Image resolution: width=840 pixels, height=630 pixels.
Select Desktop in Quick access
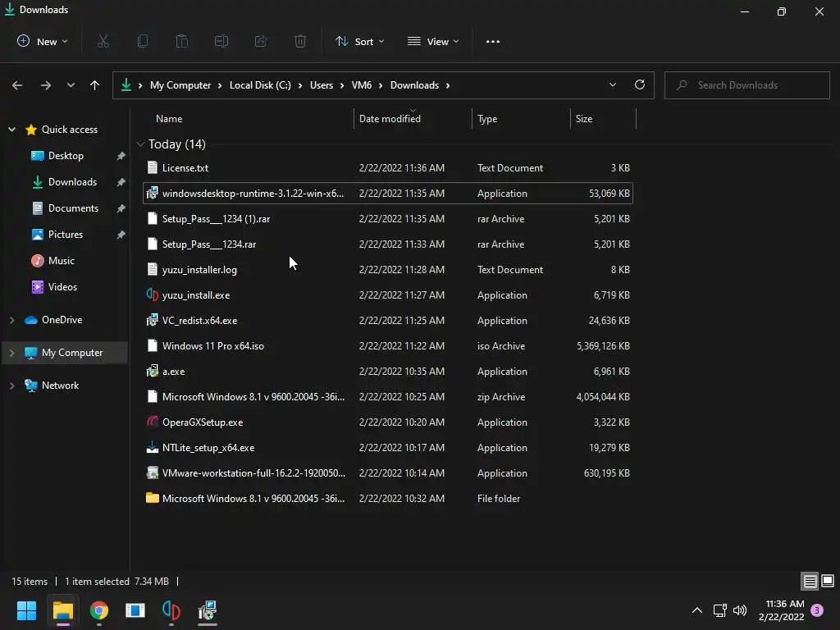pyautogui.click(x=66, y=156)
